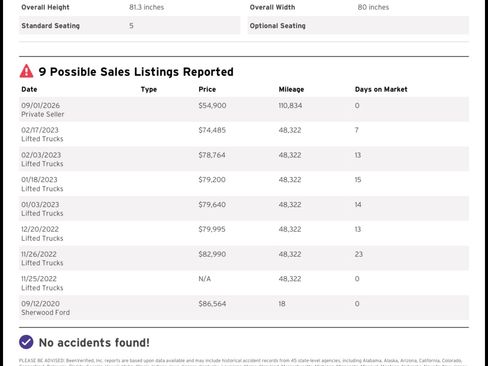Click the $79,200 price

click(212, 180)
